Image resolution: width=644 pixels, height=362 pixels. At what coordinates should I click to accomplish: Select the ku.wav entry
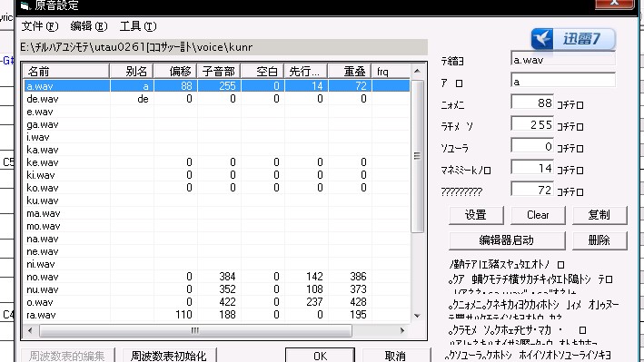pyautogui.click(x=43, y=201)
